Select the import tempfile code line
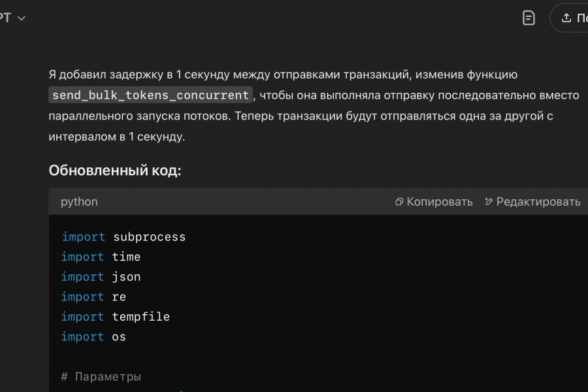Image resolution: width=588 pixels, height=392 pixels. pyautogui.click(x=115, y=317)
